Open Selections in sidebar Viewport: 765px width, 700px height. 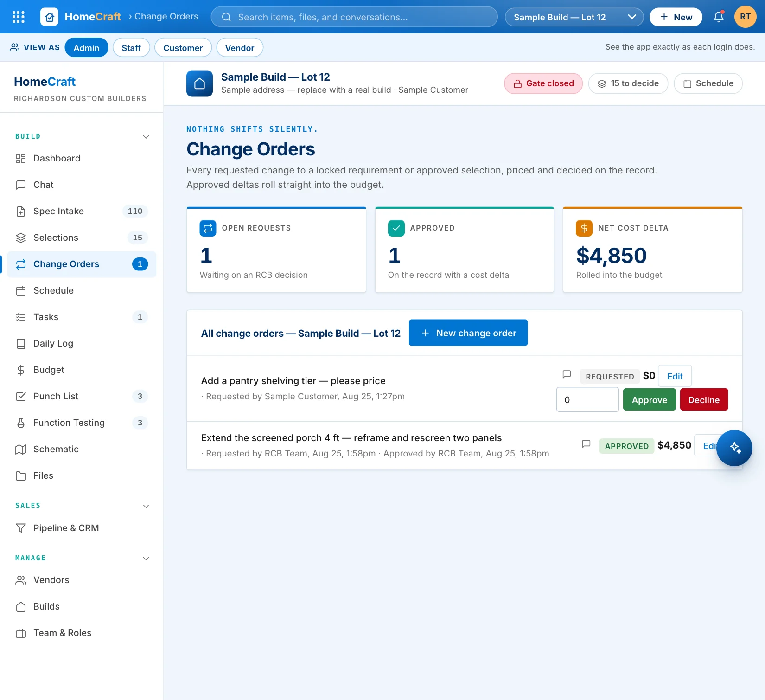click(82, 238)
